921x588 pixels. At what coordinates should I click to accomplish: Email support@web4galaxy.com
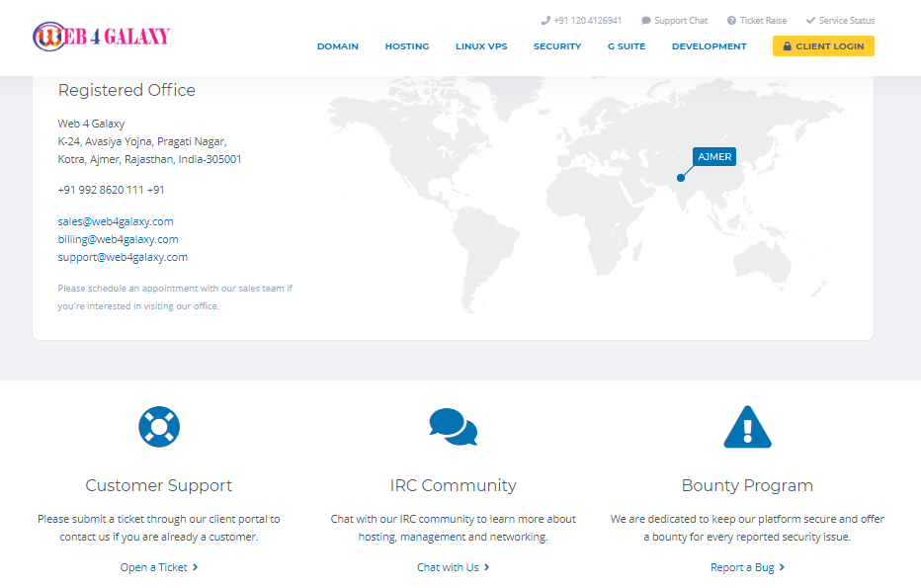coord(123,257)
